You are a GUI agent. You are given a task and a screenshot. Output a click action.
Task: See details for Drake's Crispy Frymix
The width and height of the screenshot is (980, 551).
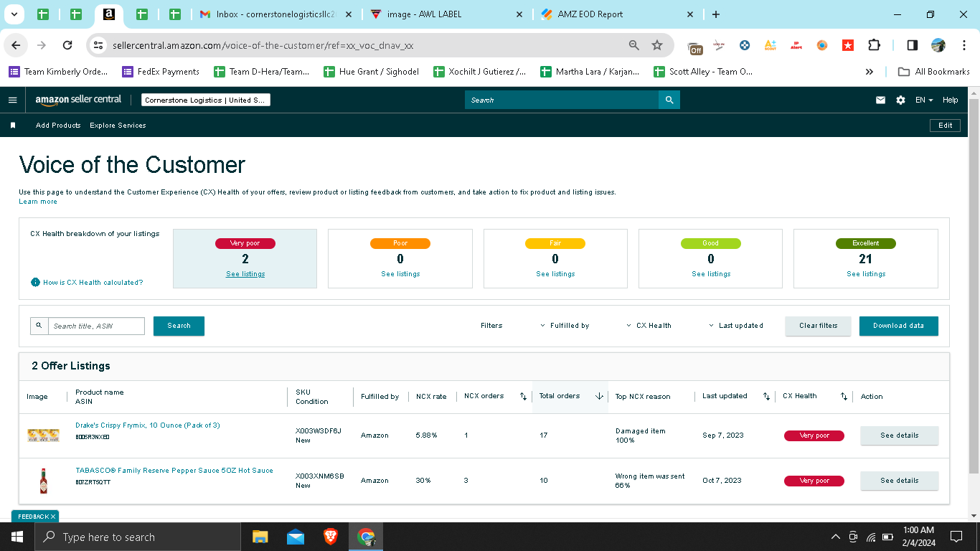[x=899, y=435]
